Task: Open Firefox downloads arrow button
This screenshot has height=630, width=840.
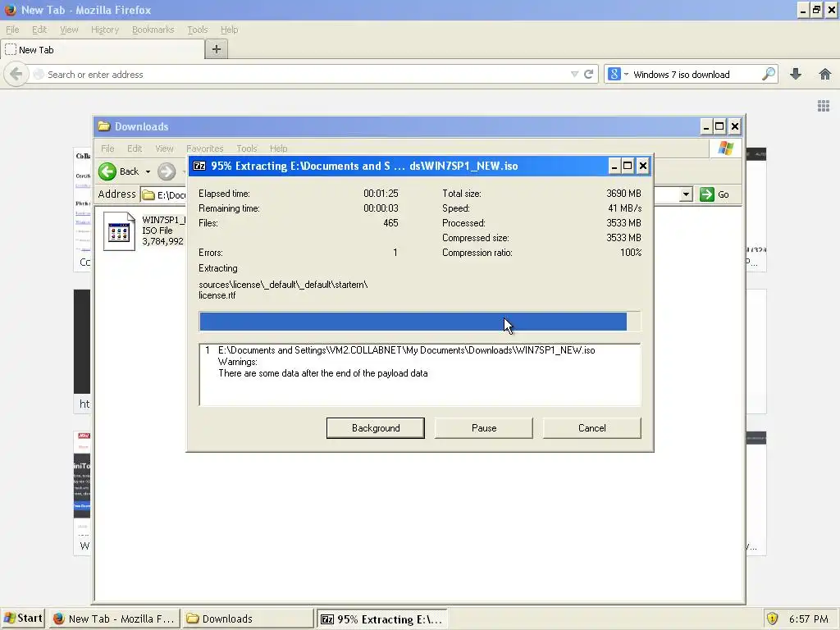Action: click(x=796, y=74)
